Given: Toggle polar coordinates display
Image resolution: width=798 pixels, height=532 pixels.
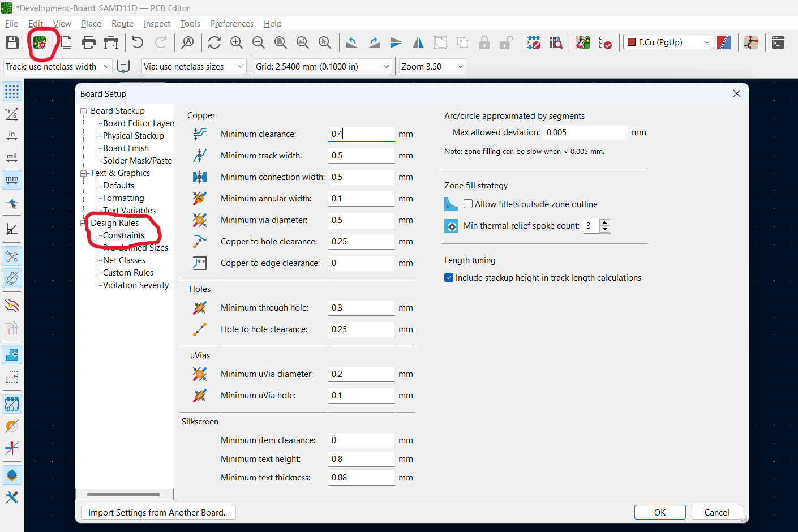Looking at the screenshot, I should pyautogui.click(x=12, y=114).
